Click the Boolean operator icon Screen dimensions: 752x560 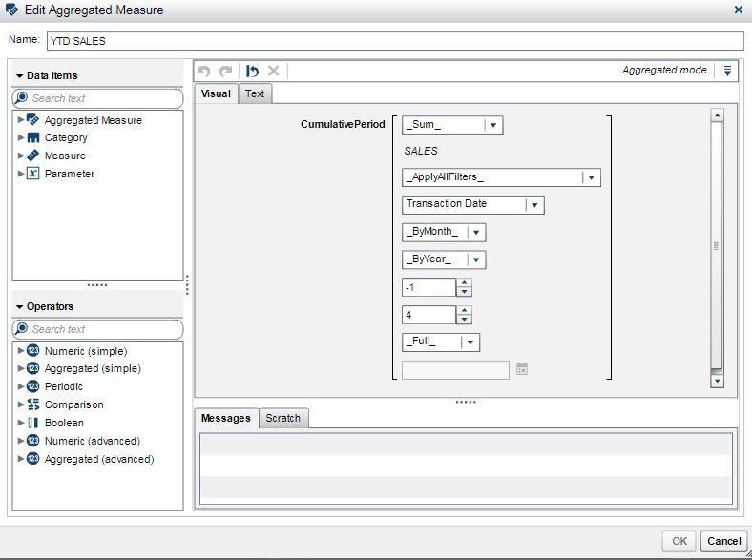pyautogui.click(x=33, y=423)
